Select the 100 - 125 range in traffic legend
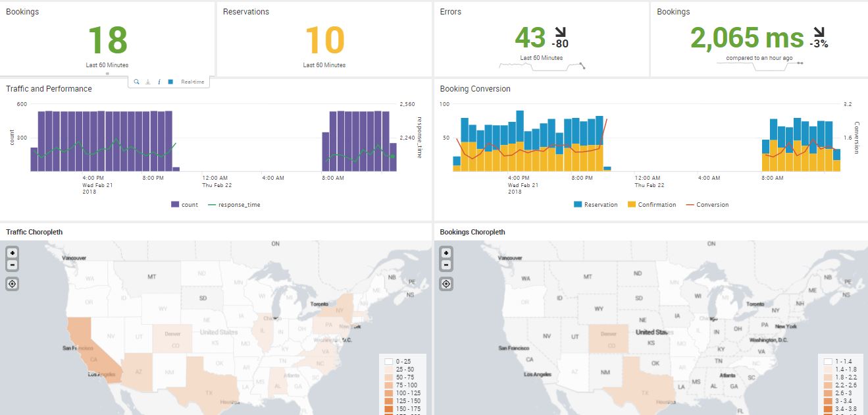 coord(401,393)
